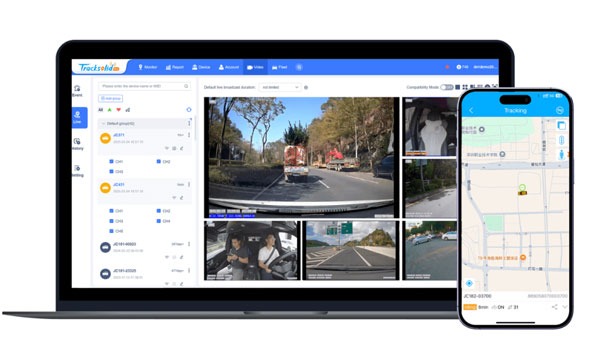Open the live broadcast duration dropdown
This screenshot has width=600, height=360.
(280, 87)
